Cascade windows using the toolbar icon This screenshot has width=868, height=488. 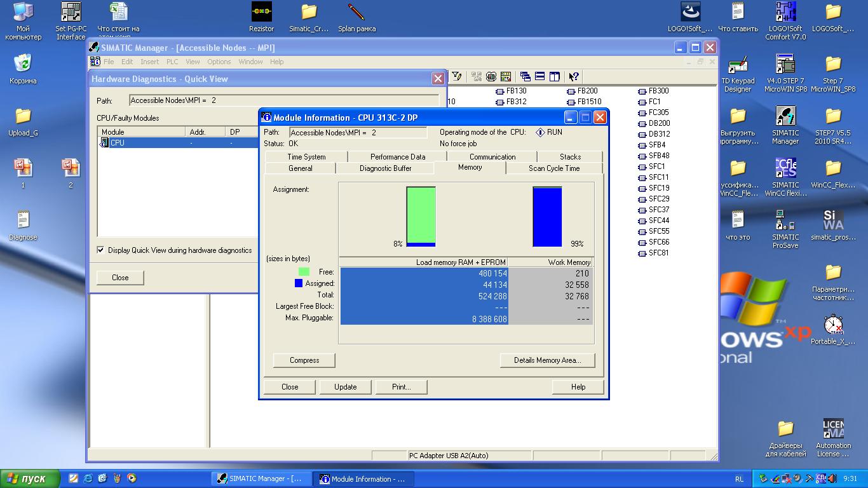[526, 76]
